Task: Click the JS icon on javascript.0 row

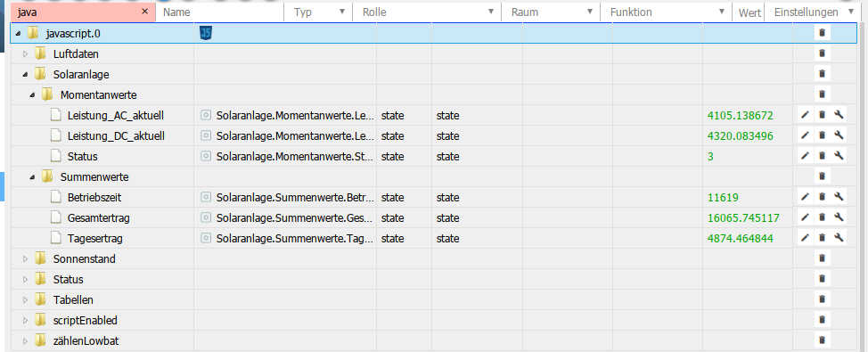Action: pyautogui.click(x=206, y=33)
